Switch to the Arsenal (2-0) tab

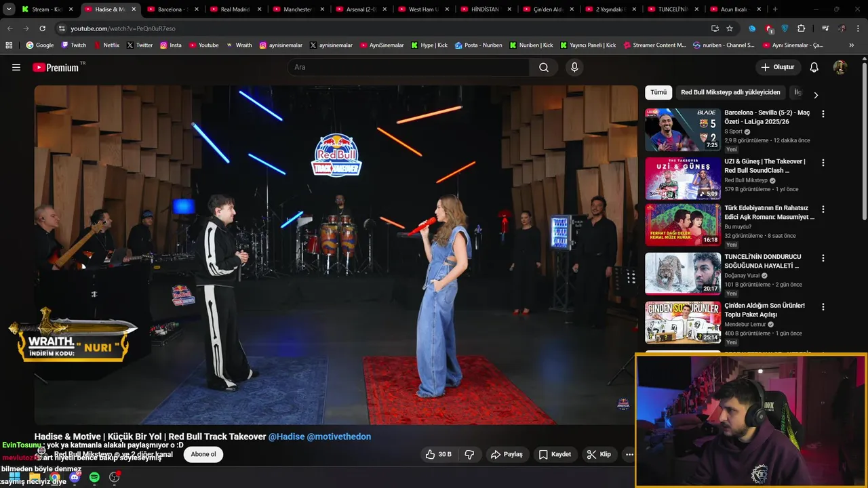point(359,9)
